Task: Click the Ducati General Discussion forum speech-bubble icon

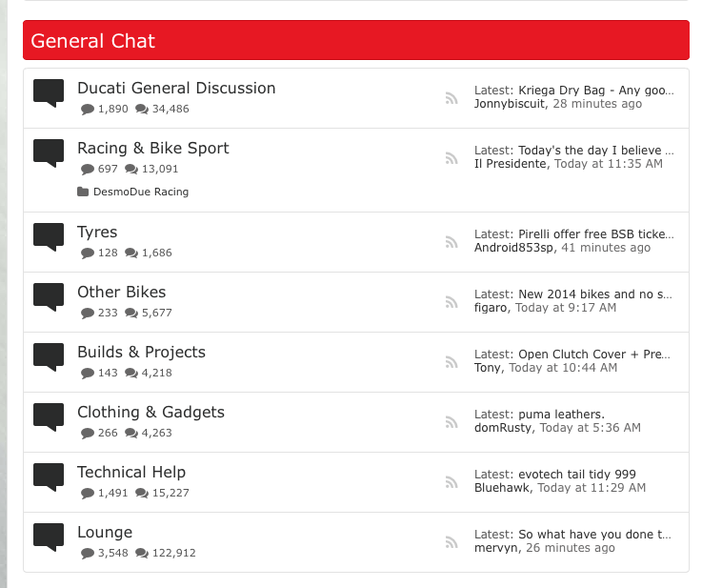Action: (x=49, y=92)
